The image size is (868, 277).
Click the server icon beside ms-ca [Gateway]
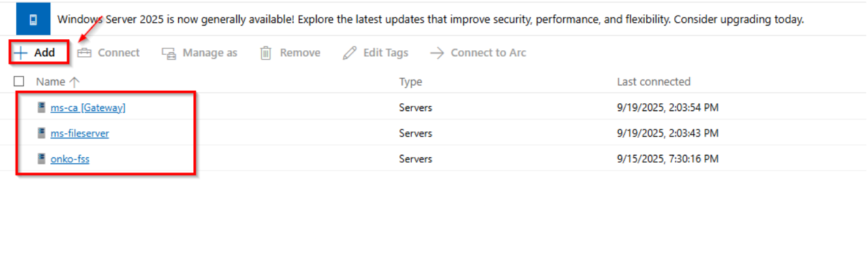42,107
